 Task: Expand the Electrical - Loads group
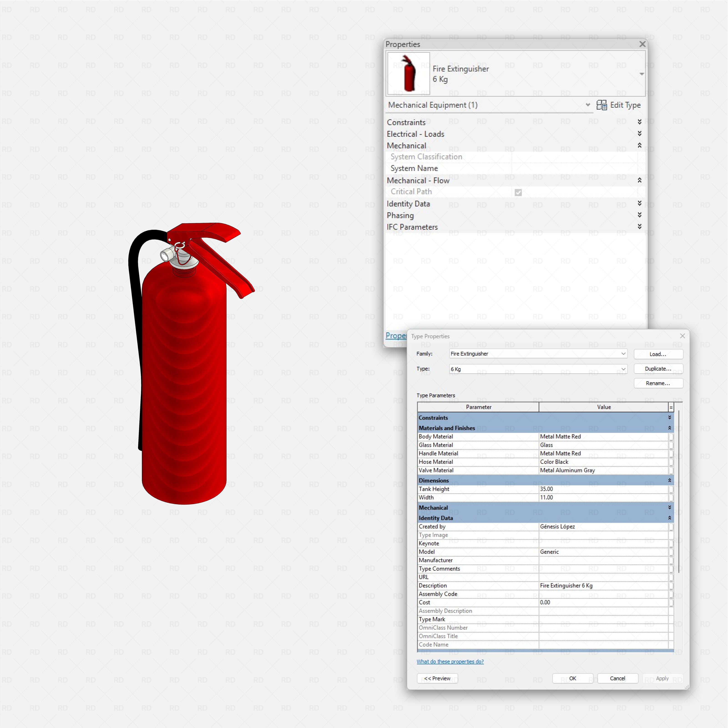640,133
